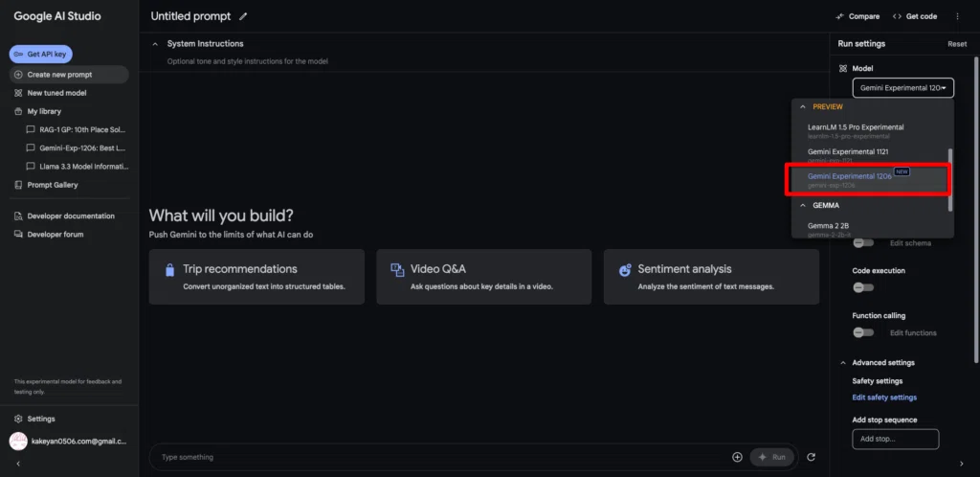The image size is (980, 477).
Task: Open New tuned model
Action: click(x=56, y=93)
